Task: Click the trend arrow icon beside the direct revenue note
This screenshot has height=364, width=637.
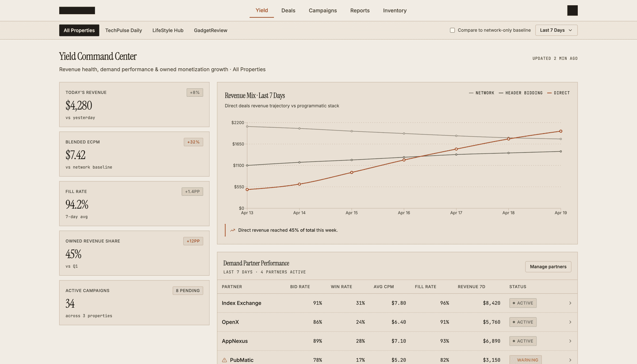Action: click(x=232, y=230)
